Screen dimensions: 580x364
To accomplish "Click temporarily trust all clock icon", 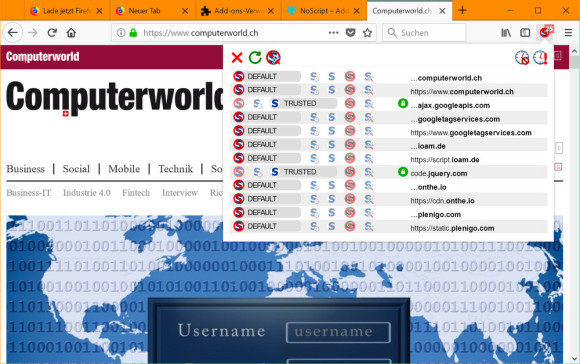I will coord(540,58).
